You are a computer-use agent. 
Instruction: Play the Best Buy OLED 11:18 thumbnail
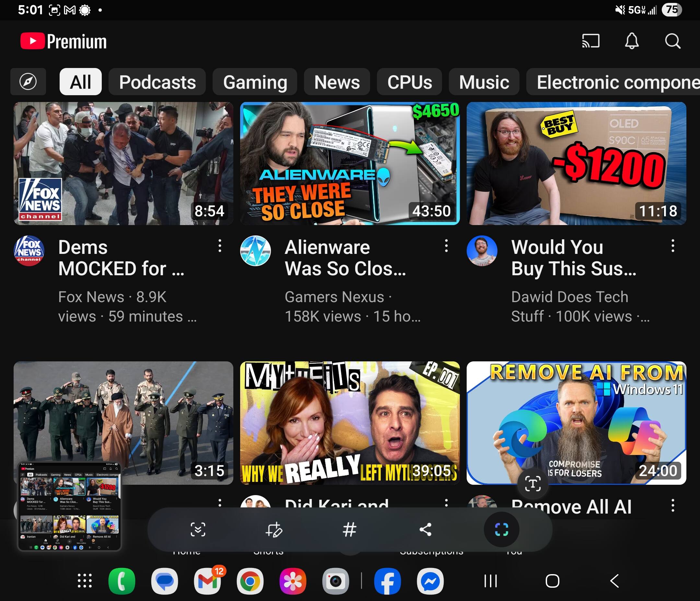(x=576, y=164)
